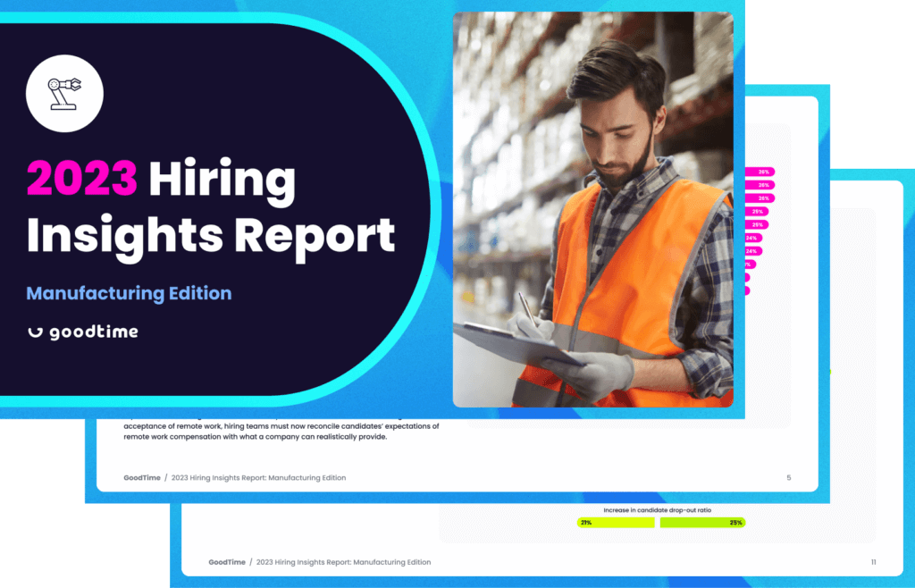
Task: Toggle the 25% green bar
Action: click(x=702, y=522)
